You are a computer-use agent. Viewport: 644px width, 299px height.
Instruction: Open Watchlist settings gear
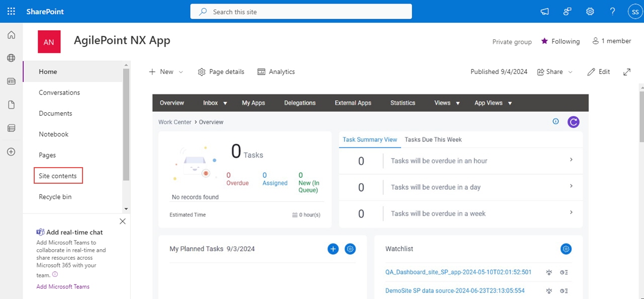point(566,249)
